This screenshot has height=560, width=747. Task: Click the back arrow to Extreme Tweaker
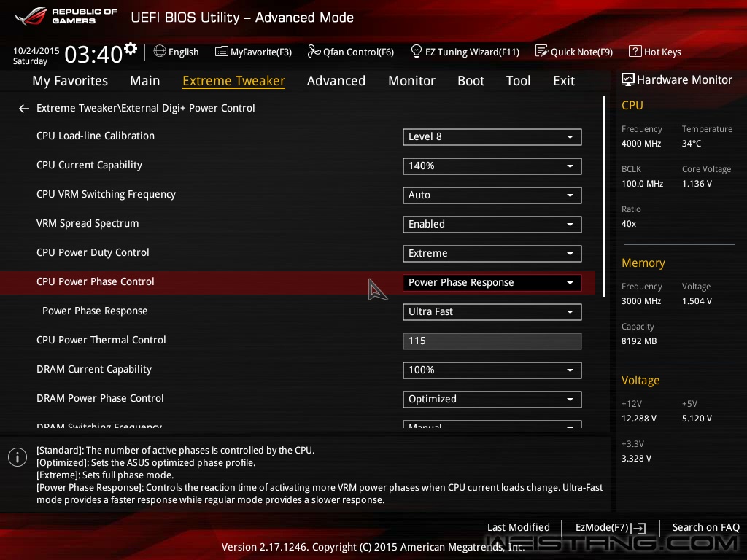coord(24,109)
